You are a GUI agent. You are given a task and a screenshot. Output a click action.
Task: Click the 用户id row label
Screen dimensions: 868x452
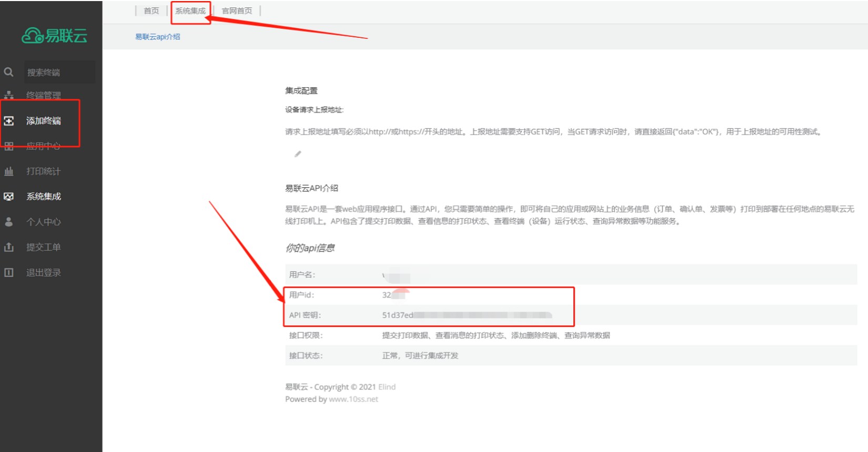tap(301, 295)
